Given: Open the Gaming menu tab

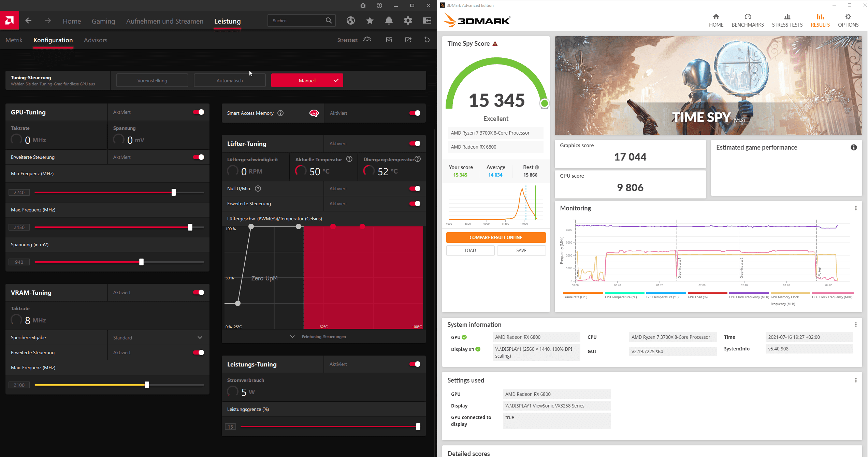Looking at the screenshot, I should coord(103,21).
